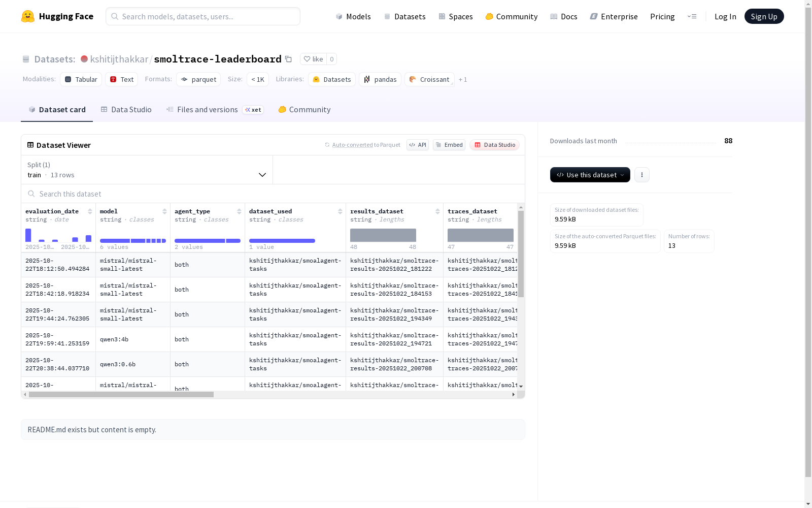Click date cell 2025-10-22T19:44:24.762305
The width and height of the screenshot is (812, 508).
(x=58, y=314)
